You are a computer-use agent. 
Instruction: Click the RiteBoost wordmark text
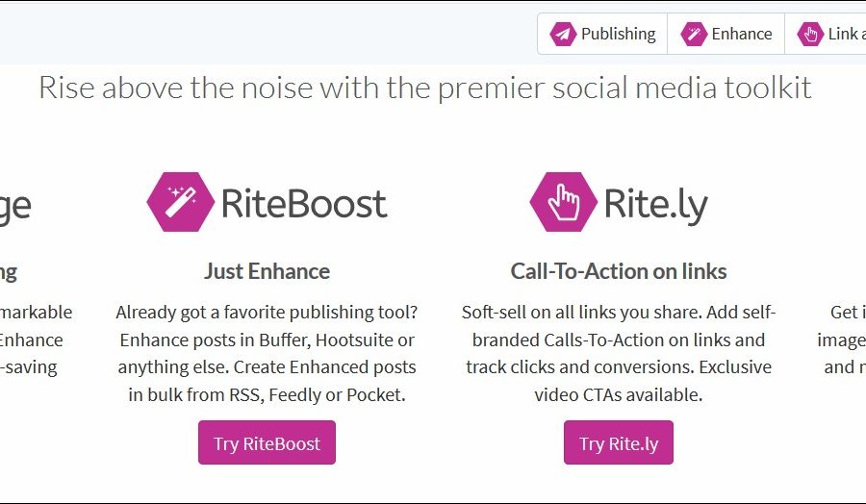[x=304, y=203]
